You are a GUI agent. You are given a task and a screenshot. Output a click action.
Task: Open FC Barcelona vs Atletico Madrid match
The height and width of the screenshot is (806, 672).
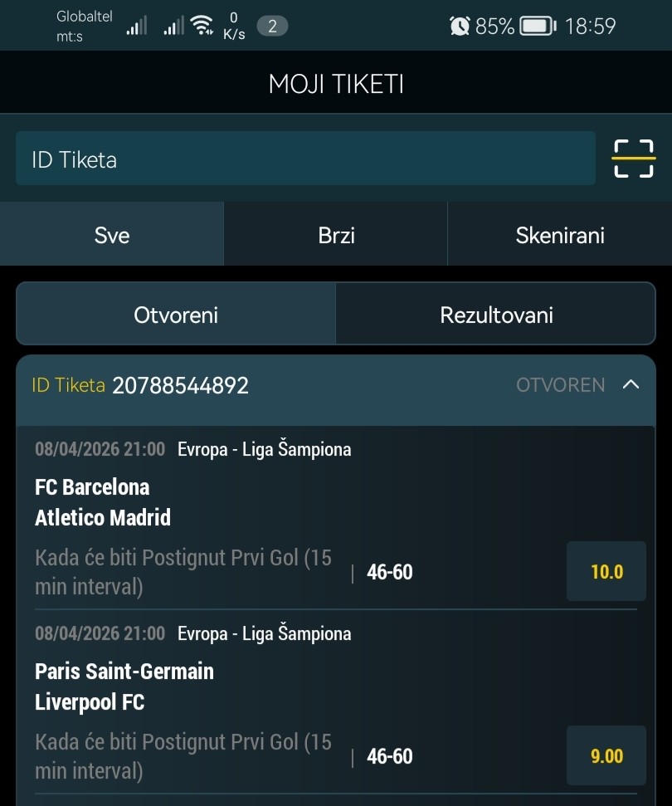103,502
